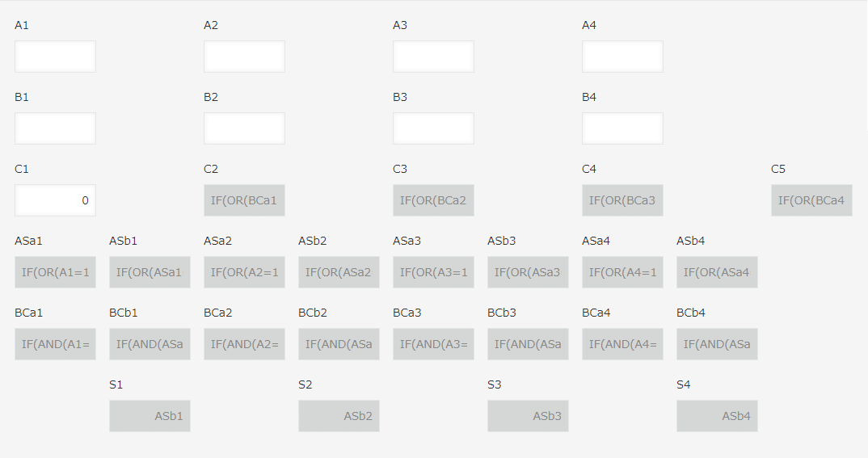Click the B4 input box
The height and width of the screenshot is (458, 868).
point(622,128)
